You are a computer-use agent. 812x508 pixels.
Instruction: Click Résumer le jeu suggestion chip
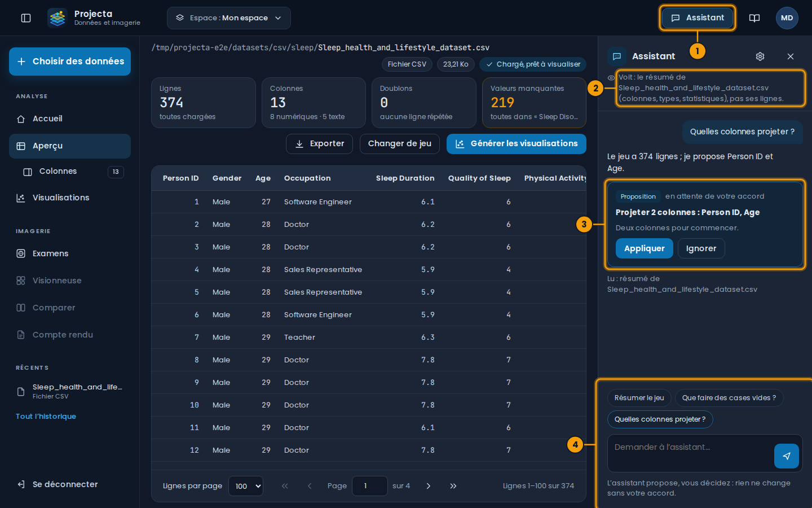click(639, 398)
